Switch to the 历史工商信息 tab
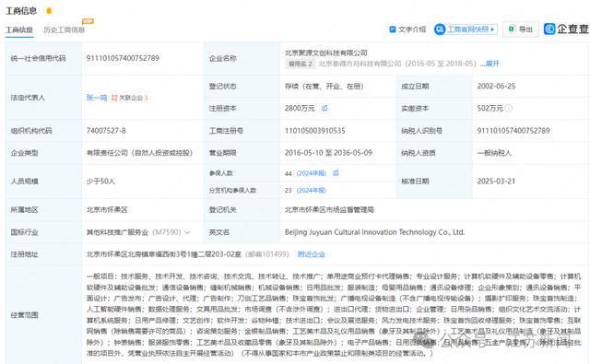Viewport: 590px width, 364px height. tap(64, 29)
